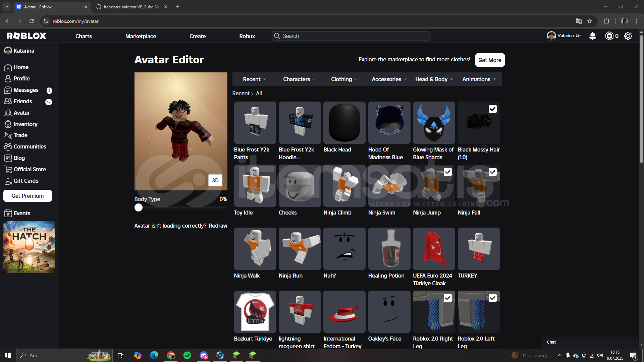Open Robux in top navigation
This screenshot has width=644, height=362.
pos(247,36)
